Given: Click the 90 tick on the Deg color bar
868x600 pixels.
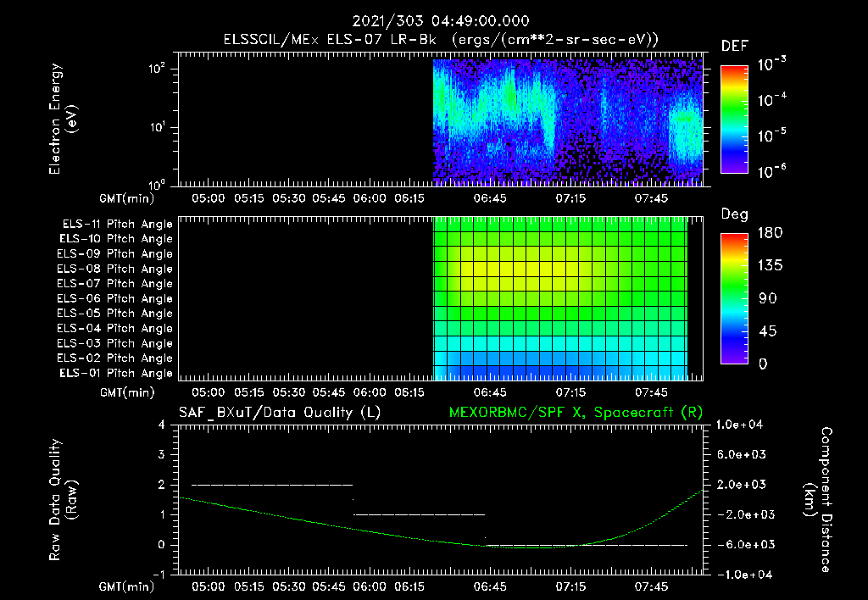Looking at the screenshot, I should (768, 298).
